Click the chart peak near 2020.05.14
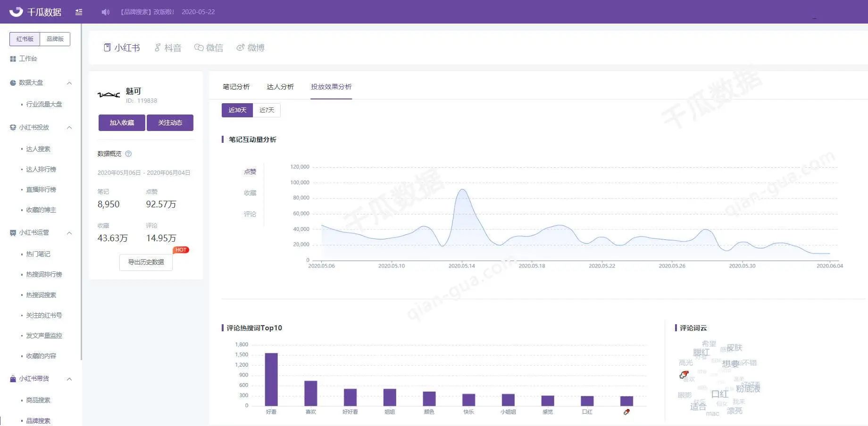Viewport: 868px width, 426px height. pyautogui.click(x=462, y=189)
